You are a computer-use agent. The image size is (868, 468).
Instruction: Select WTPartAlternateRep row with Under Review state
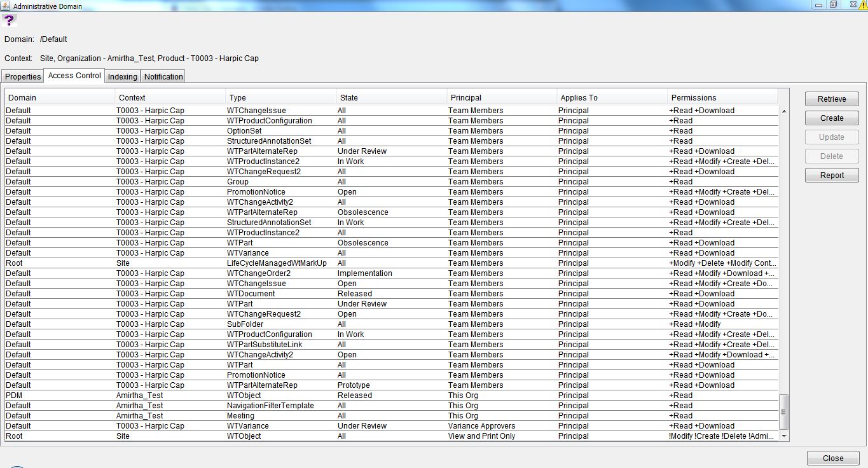click(x=392, y=151)
